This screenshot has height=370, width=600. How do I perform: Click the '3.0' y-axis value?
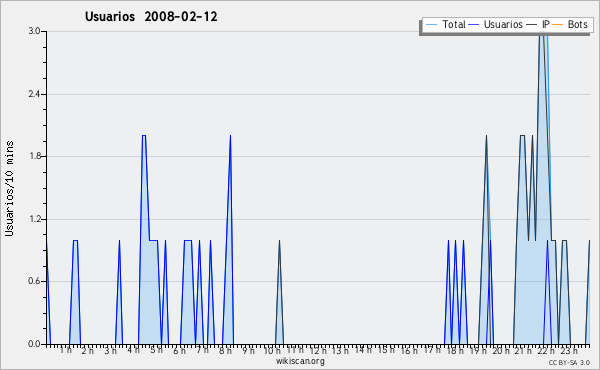tap(34, 31)
